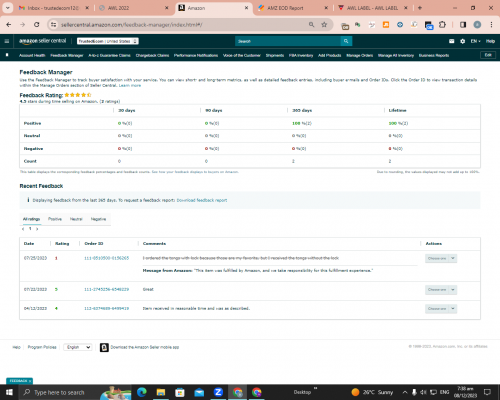Show hidden system tray icons
Screen dimensions: 500x400
405,392
